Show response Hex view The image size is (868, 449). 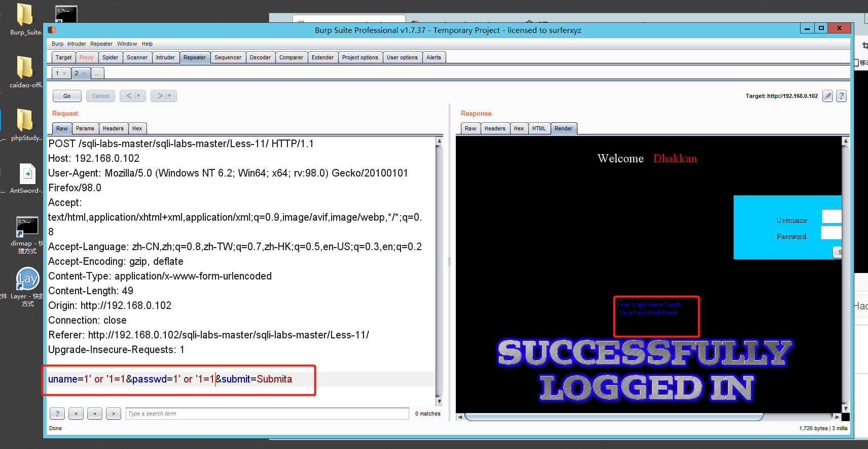(519, 129)
